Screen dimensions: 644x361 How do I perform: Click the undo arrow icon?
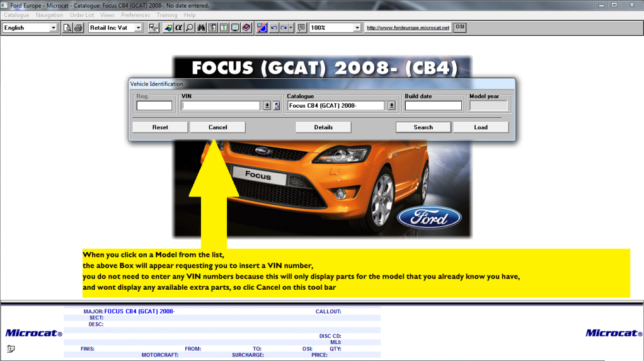point(273,28)
